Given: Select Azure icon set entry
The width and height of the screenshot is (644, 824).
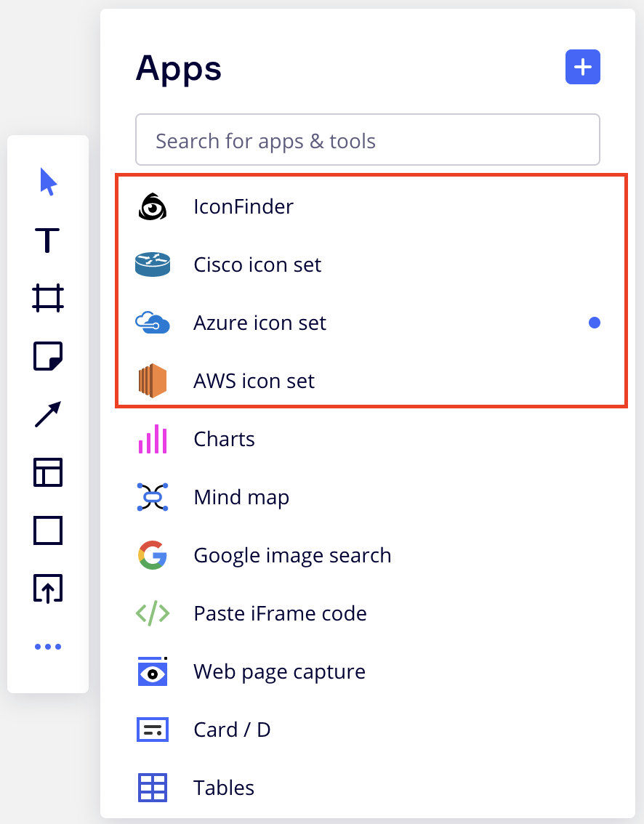Looking at the screenshot, I should point(259,323).
